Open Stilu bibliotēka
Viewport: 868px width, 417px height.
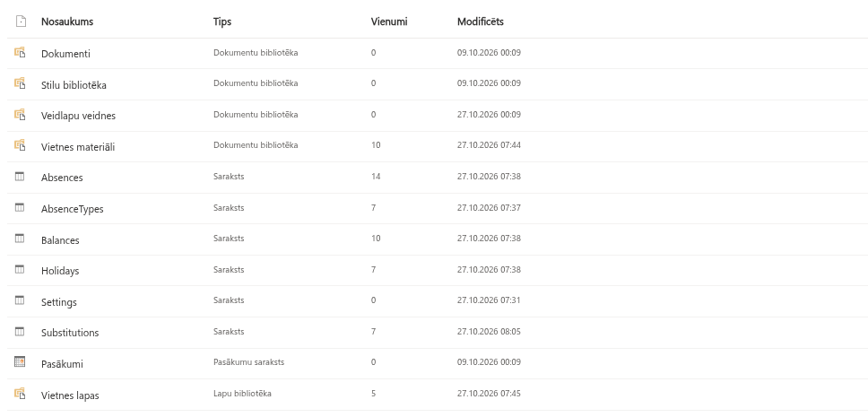coord(74,85)
